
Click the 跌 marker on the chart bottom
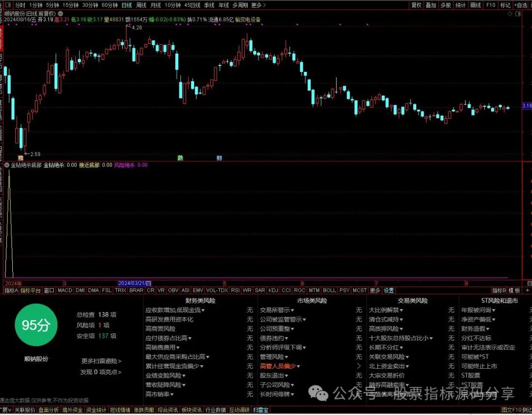coord(180,158)
